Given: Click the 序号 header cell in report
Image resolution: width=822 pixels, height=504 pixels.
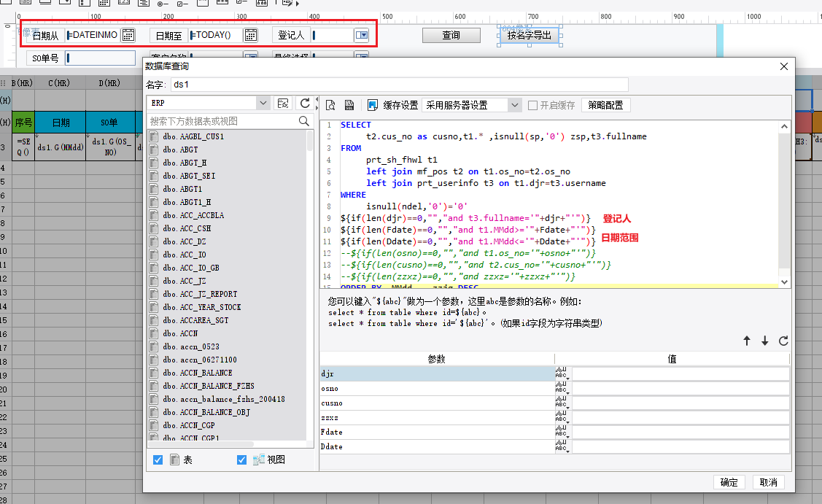Looking at the screenshot, I should click(23, 123).
